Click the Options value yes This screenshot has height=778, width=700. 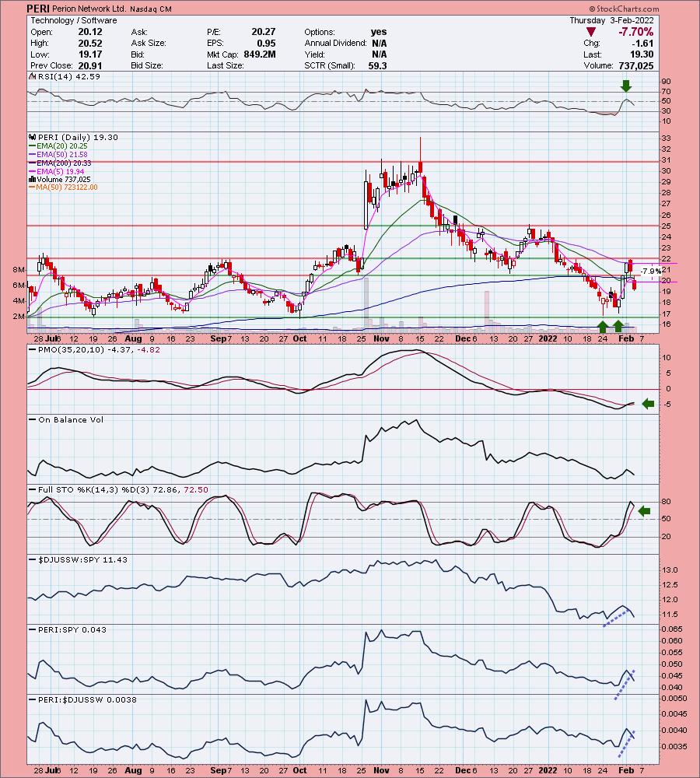[x=379, y=32]
